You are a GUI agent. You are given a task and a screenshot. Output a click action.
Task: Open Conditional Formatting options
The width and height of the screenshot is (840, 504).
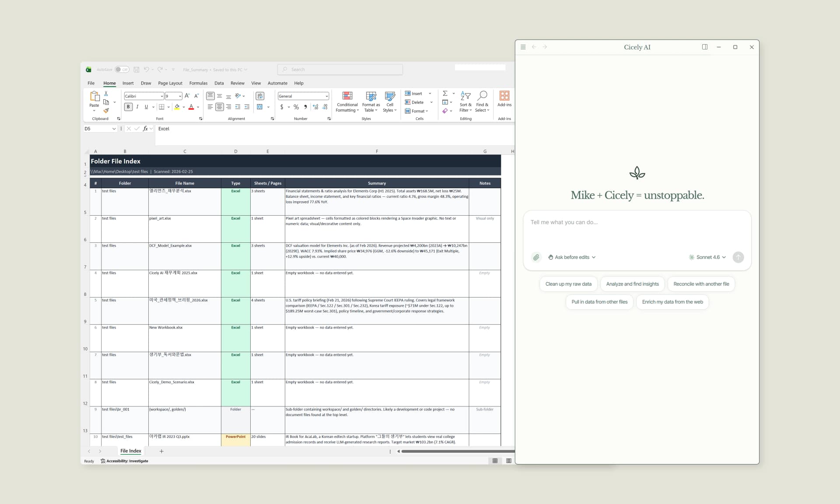(347, 102)
